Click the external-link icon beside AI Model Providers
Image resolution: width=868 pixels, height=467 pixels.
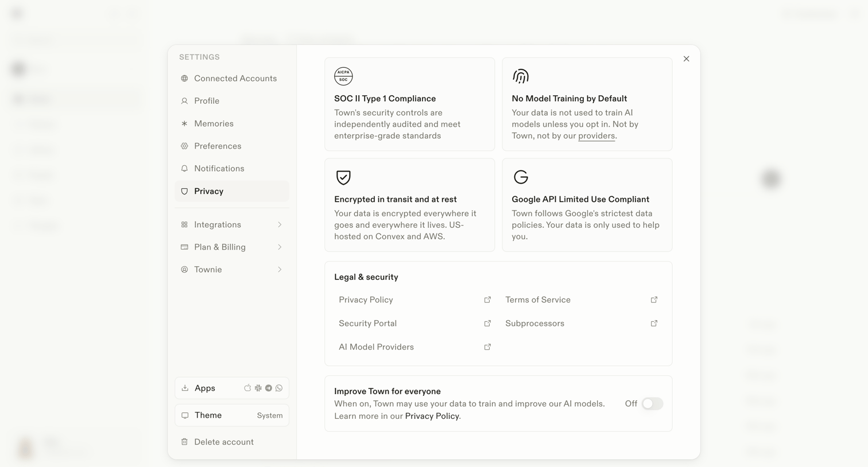[487, 347]
